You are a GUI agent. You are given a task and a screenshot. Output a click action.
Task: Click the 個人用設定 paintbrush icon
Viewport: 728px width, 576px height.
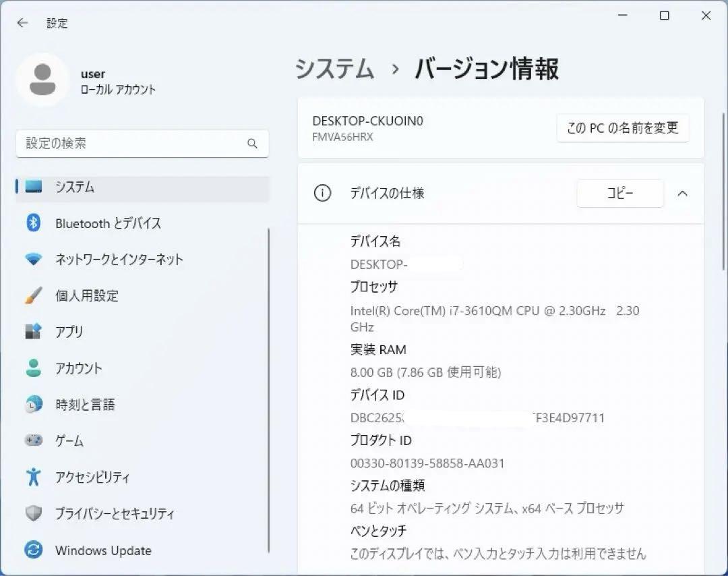point(34,295)
